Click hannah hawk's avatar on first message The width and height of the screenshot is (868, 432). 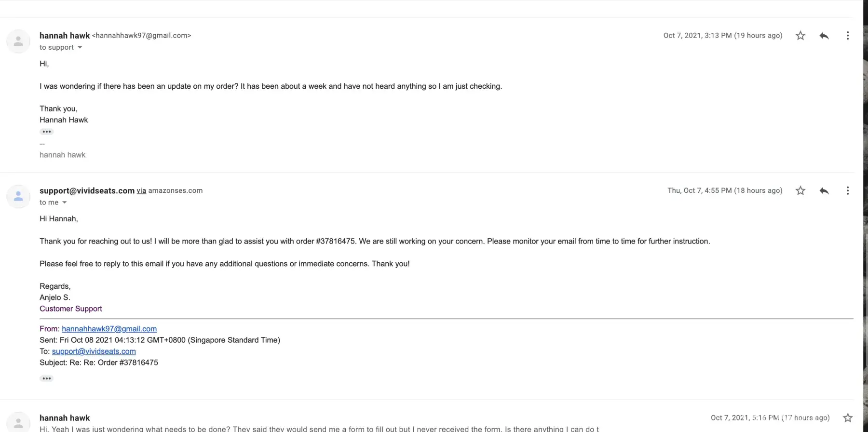[x=18, y=41]
